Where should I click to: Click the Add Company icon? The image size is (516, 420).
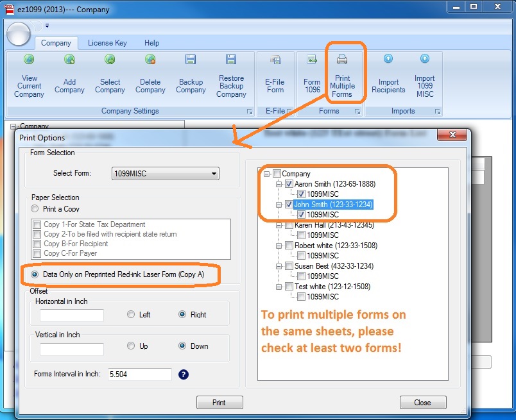click(x=69, y=60)
